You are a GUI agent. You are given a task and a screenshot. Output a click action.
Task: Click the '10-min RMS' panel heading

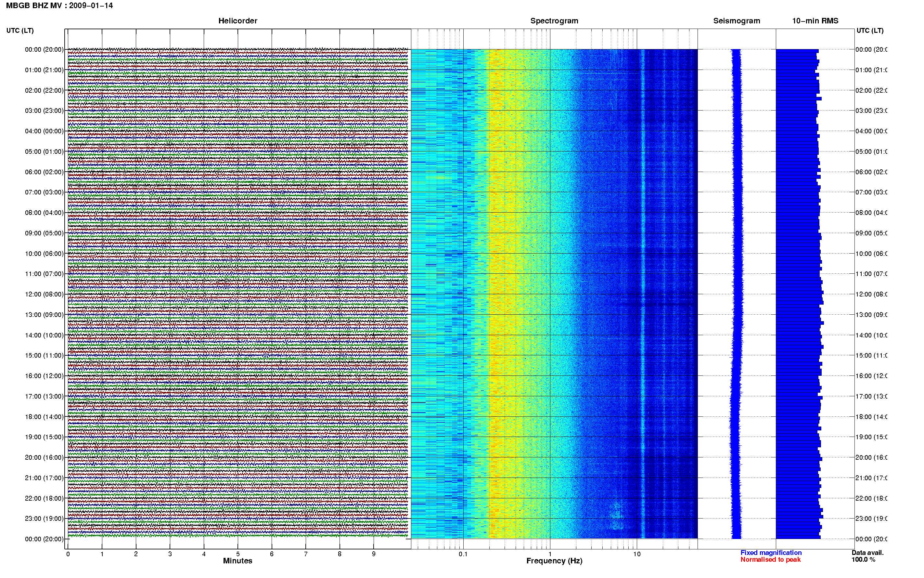pyautogui.click(x=815, y=21)
